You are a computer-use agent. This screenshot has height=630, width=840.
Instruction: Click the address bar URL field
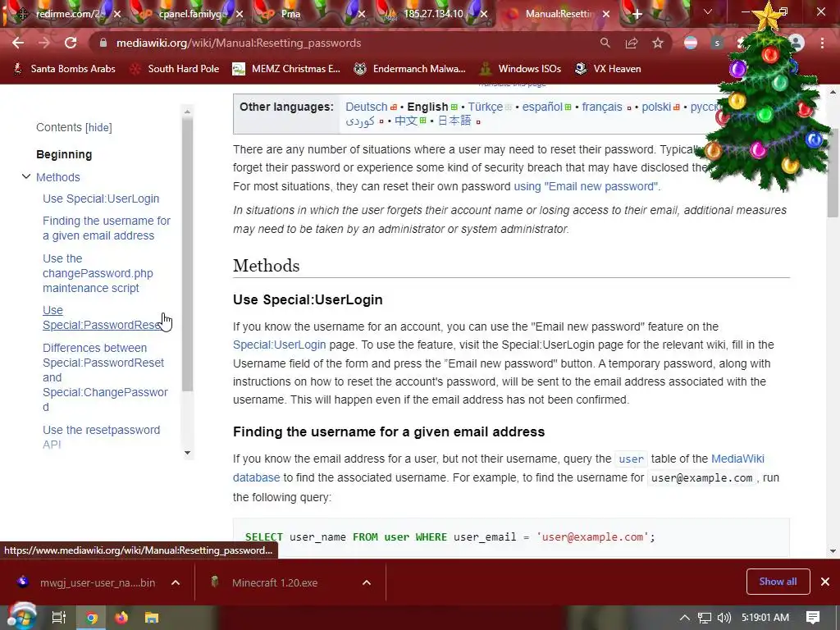point(343,43)
